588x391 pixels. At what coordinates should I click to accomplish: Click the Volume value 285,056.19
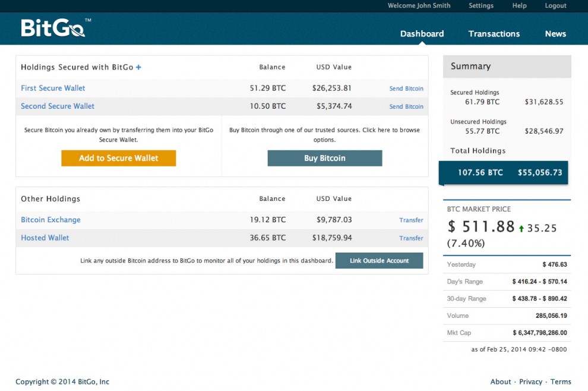pyautogui.click(x=551, y=316)
